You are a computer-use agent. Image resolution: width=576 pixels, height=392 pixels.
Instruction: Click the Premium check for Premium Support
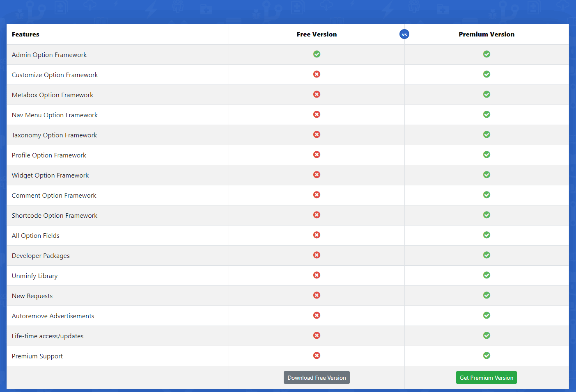(487, 356)
